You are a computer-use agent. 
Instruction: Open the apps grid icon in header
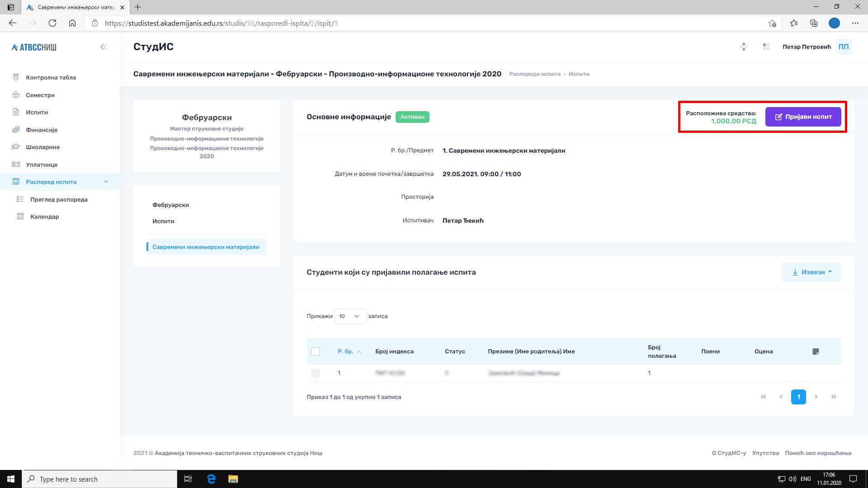(766, 47)
